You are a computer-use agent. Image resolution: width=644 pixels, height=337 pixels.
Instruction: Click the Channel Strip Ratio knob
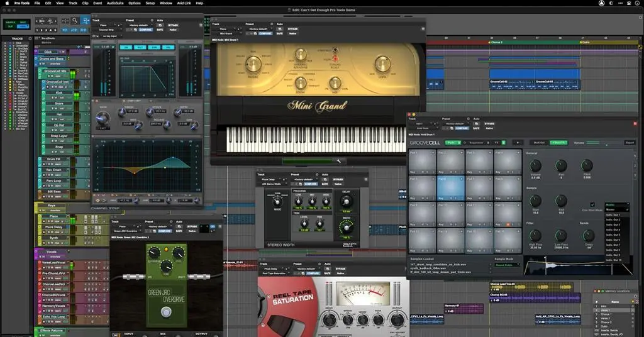[104, 119]
